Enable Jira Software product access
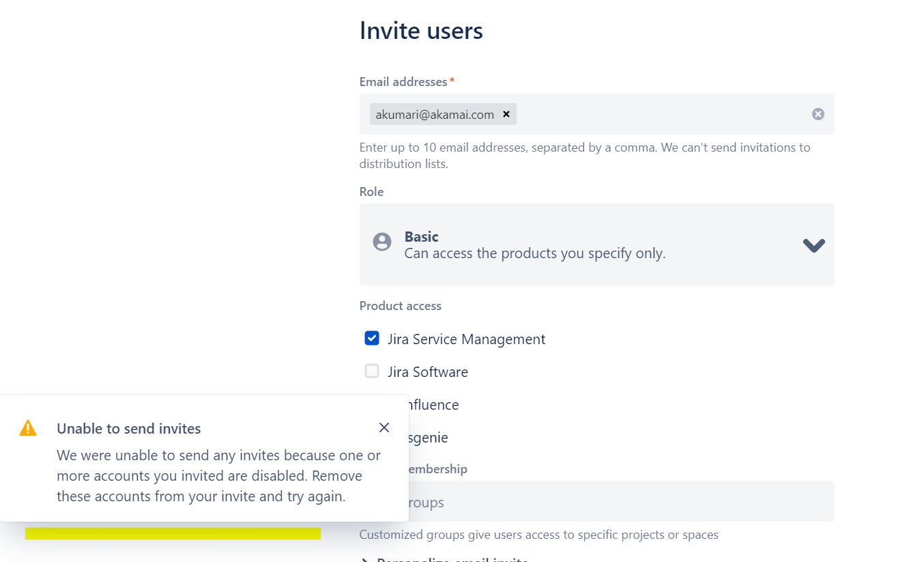 [x=372, y=371]
